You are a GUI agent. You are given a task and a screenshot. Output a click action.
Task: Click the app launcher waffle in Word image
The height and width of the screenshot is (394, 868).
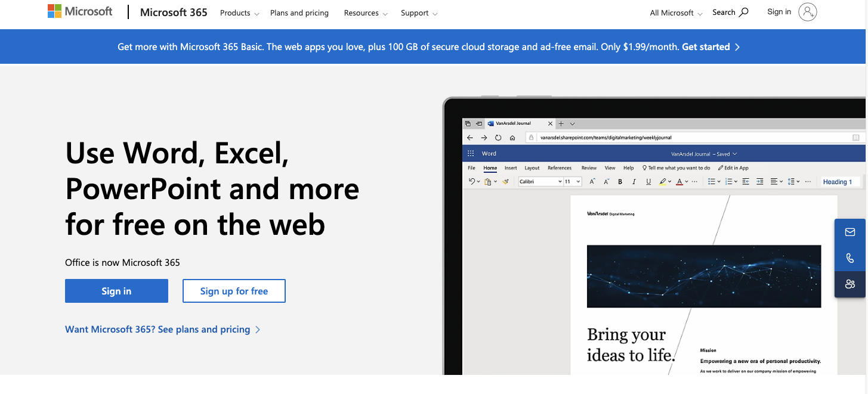point(471,153)
